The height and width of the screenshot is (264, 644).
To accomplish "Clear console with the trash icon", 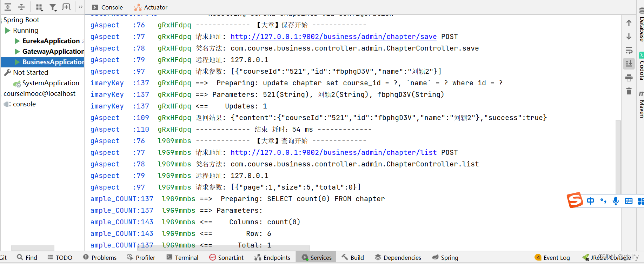I will pos(629,91).
